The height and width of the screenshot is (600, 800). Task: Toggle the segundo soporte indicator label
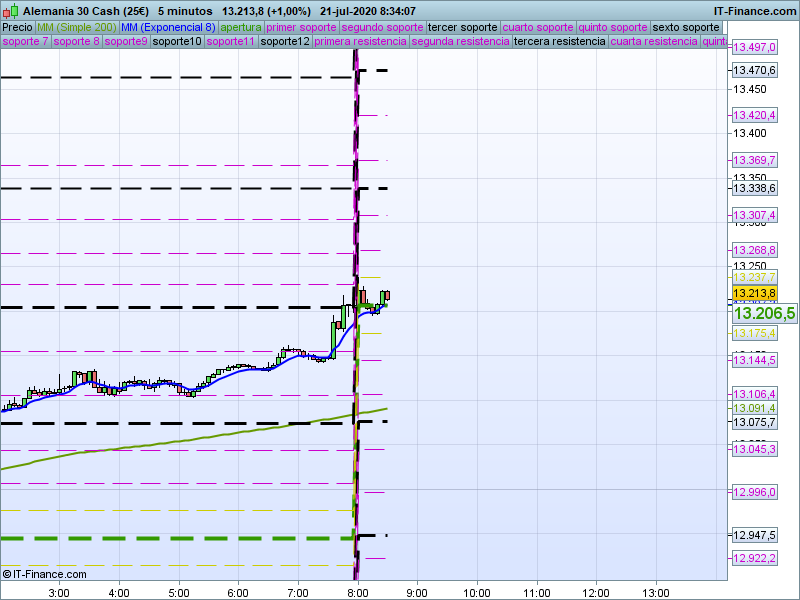click(x=383, y=27)
